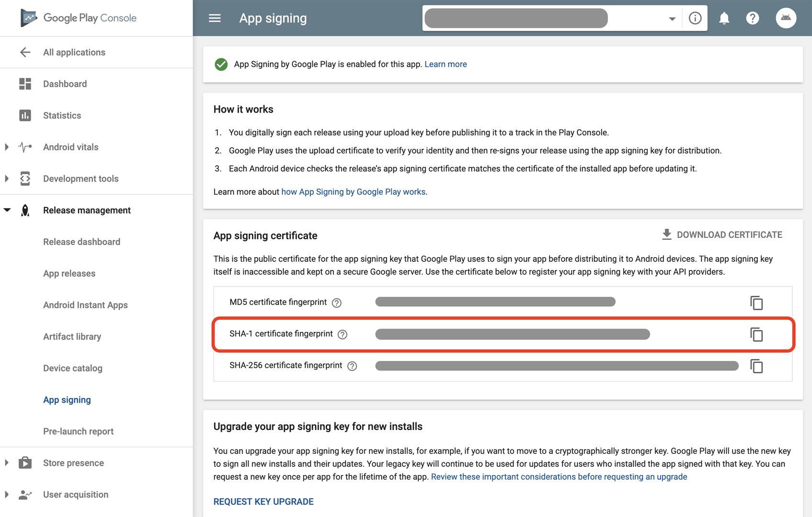Expand the Store presence section
The width and height of the screenshot is (812, 517).
click(7, 463)
